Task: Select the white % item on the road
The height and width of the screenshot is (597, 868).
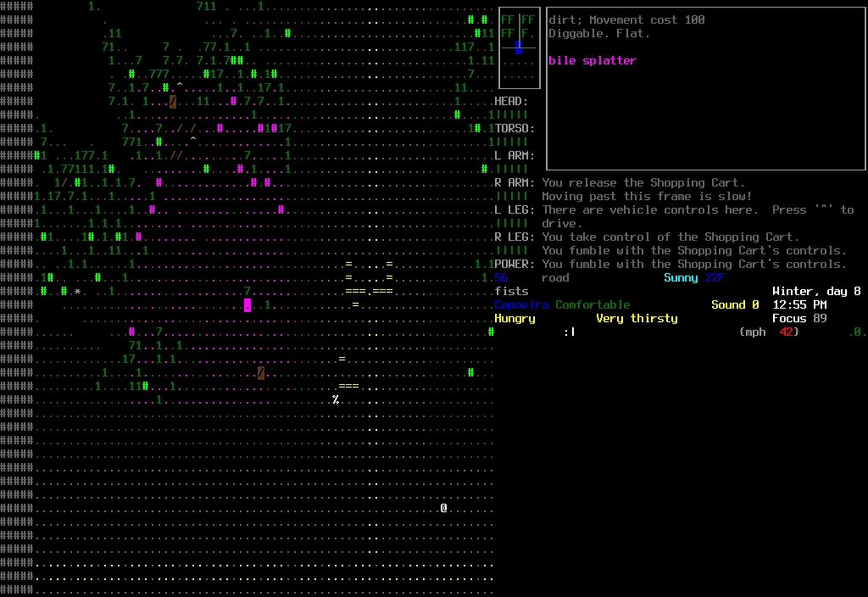Action: (x=336, y=399)
